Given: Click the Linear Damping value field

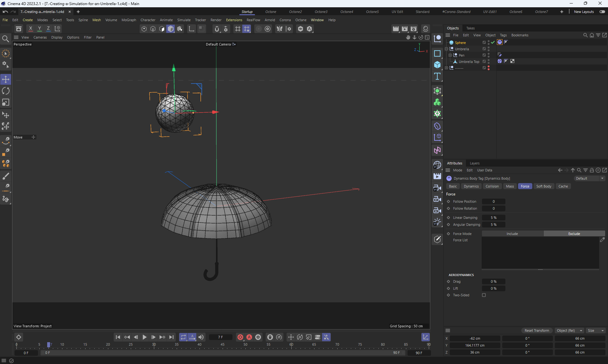Looking at the screenshot, I should 493,218.
